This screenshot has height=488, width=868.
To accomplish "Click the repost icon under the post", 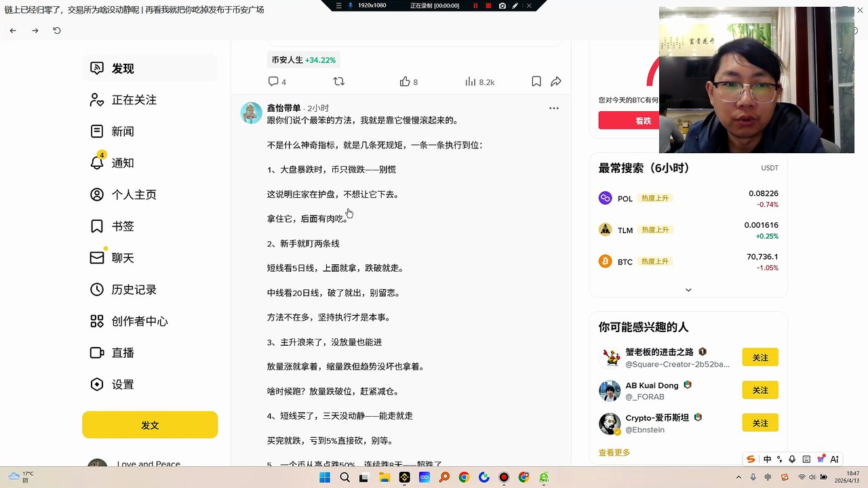I will click(x=339, y=81).
